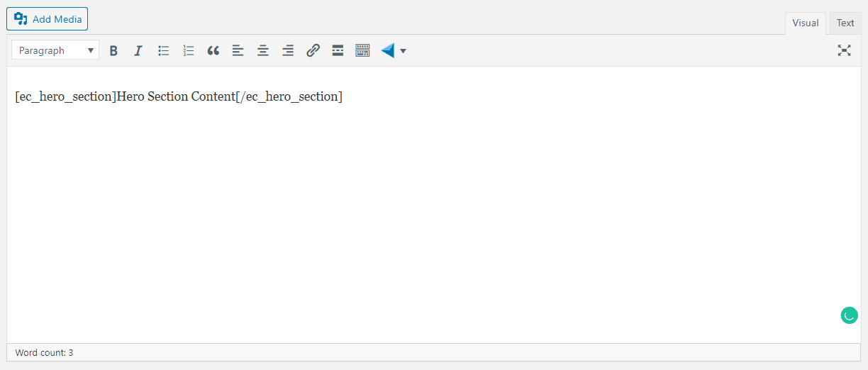Click the Insert/edit link icon

pyautogui.click(x=313, y=50)
